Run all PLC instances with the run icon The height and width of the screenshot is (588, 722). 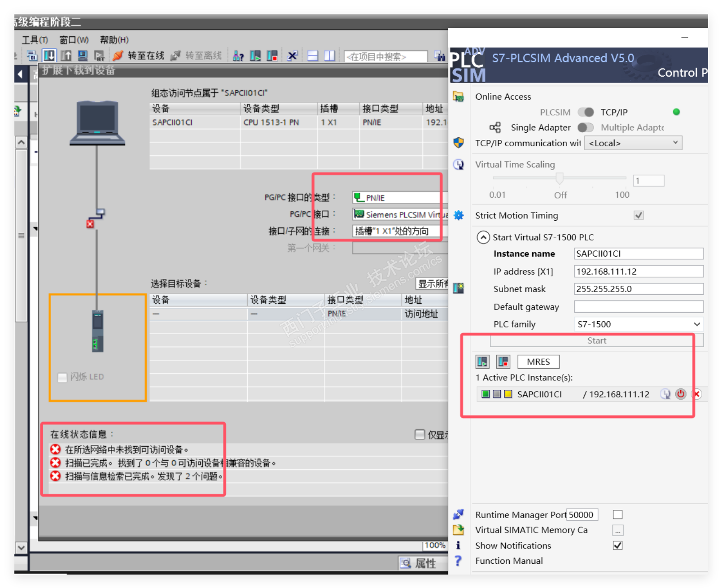[482, 362]
